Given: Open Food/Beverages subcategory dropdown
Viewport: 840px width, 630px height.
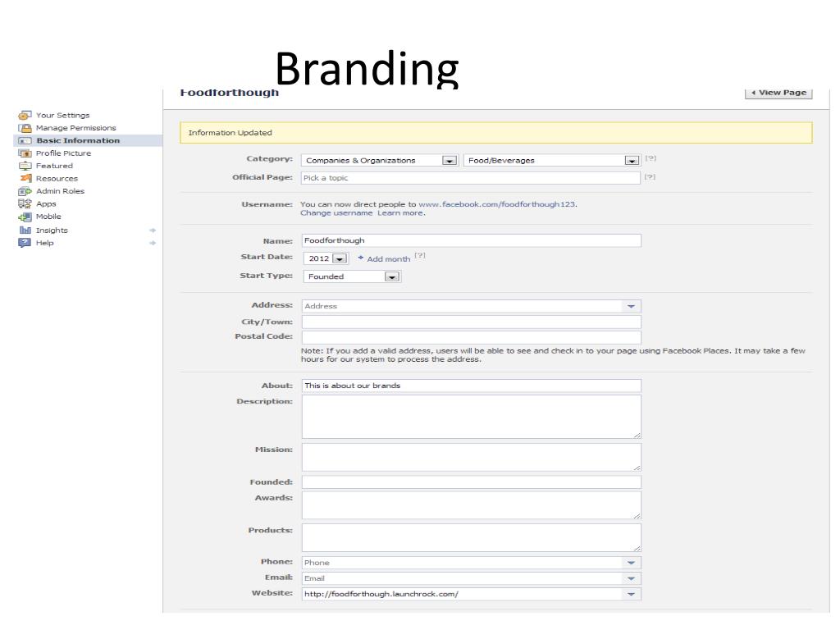Looking at the screenshot, I should point(552,160).
